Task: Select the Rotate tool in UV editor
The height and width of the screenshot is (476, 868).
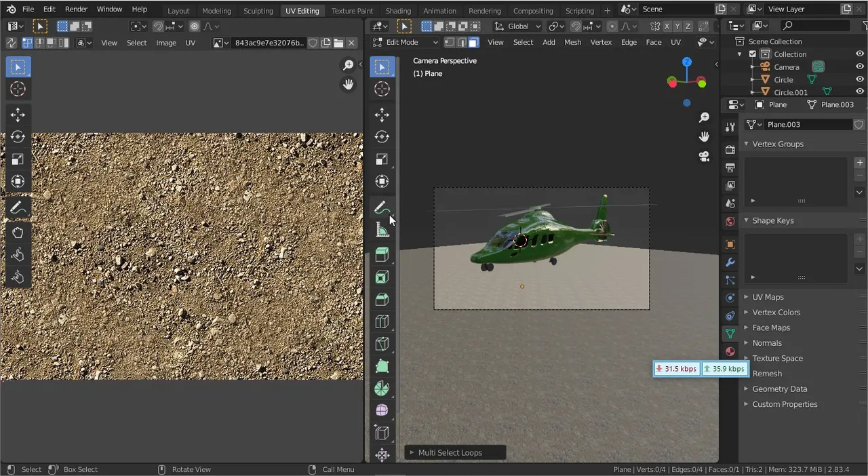Action: coord(18,137)
